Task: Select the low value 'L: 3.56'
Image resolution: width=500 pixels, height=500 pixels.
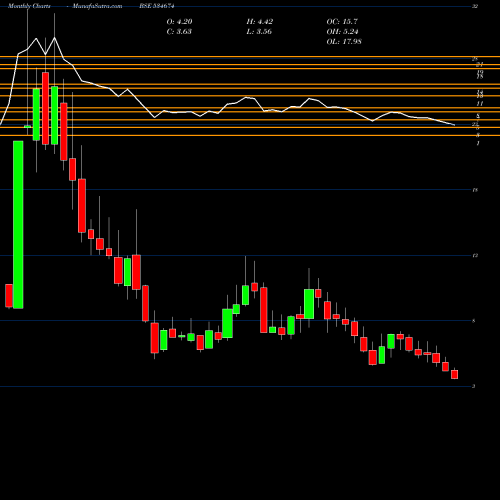Action: 259,32
